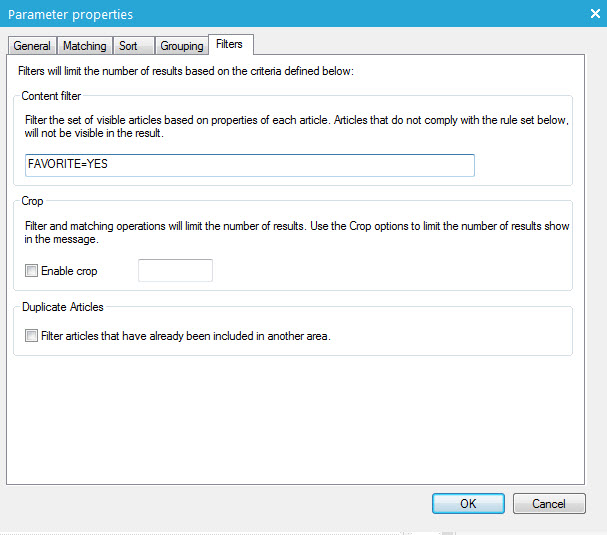Go to the Grouping tab
The image size is (607, 535).
click(x=180, y=46)
